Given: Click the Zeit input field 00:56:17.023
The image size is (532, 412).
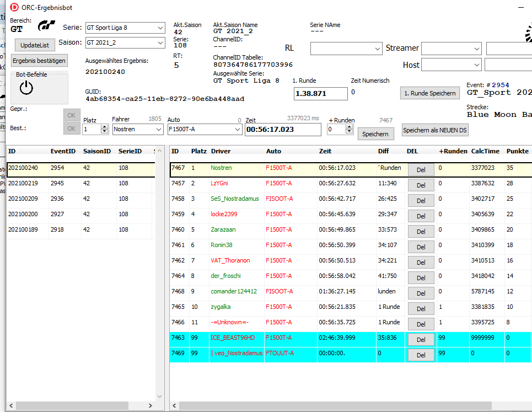Looking at the screenshot, I should (282, 130).
